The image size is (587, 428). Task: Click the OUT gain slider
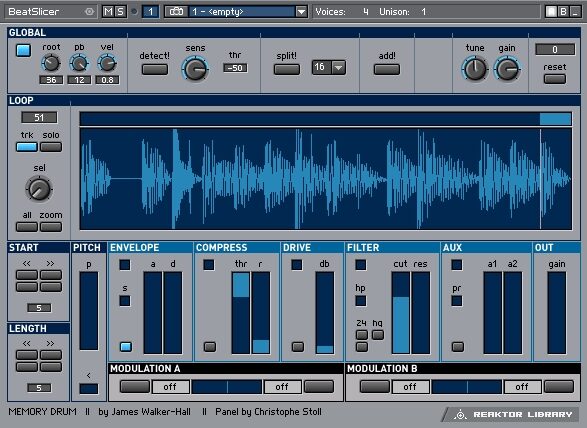[x=557, y=313]
